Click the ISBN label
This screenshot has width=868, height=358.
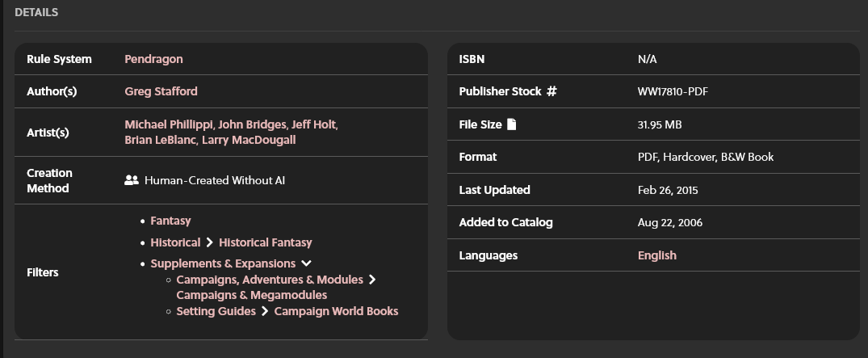472,59
